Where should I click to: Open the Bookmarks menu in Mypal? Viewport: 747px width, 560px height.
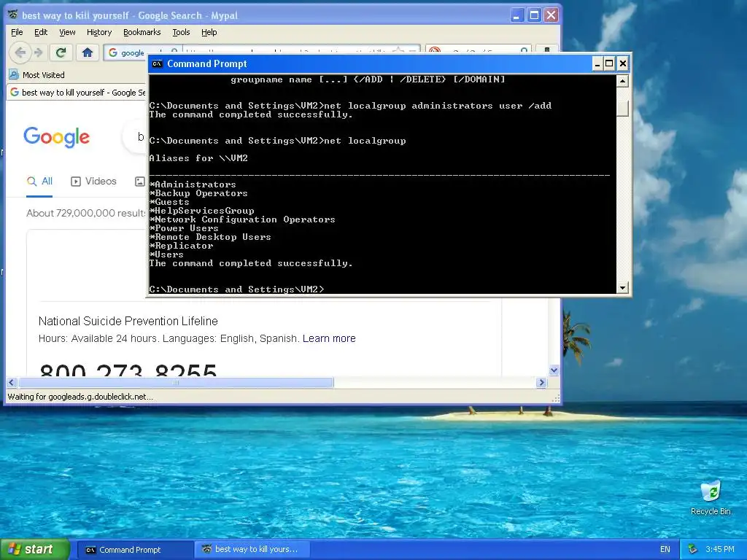click(142, 32)
